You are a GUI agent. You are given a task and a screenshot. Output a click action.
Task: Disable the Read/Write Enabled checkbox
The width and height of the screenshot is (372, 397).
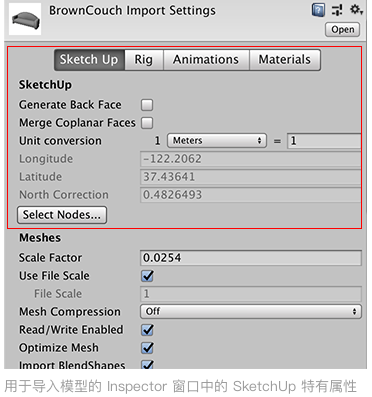[x=147, y=330]
